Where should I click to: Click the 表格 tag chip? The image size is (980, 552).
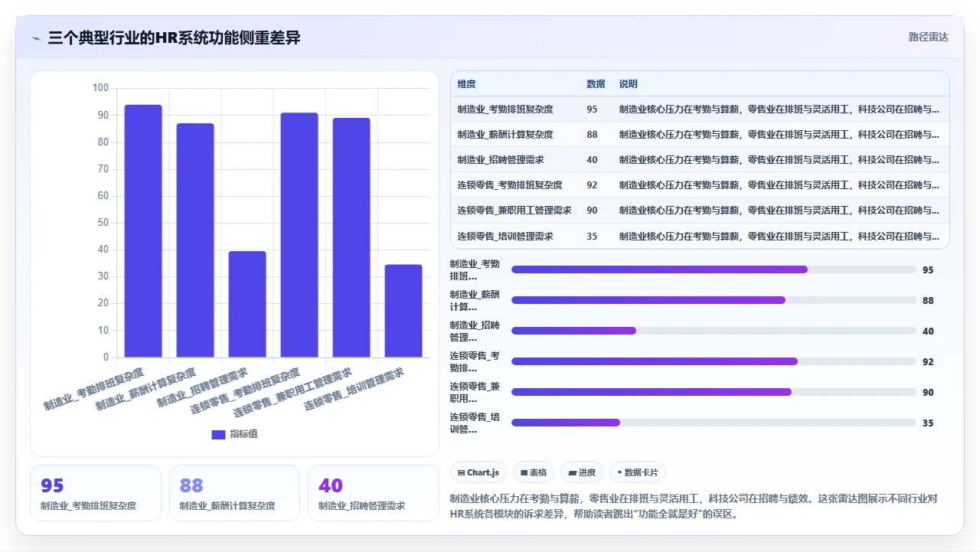tap(534, 472)
